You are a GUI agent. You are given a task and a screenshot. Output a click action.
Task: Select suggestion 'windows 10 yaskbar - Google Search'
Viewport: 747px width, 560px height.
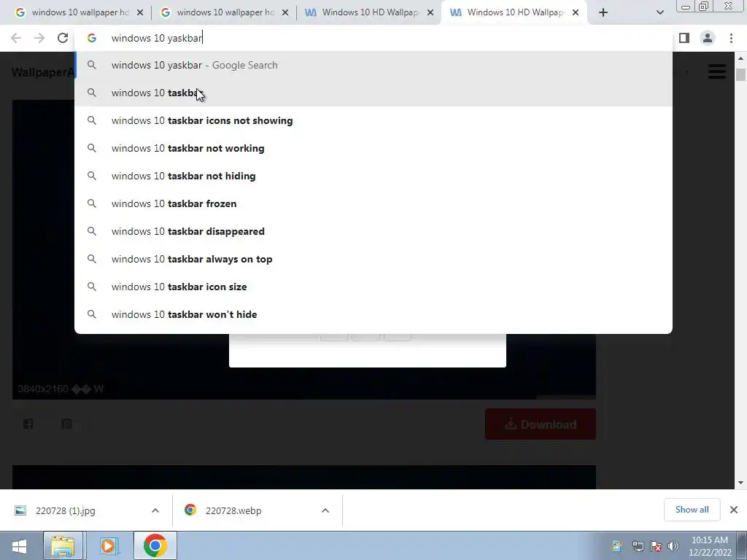tap(373, 65)
